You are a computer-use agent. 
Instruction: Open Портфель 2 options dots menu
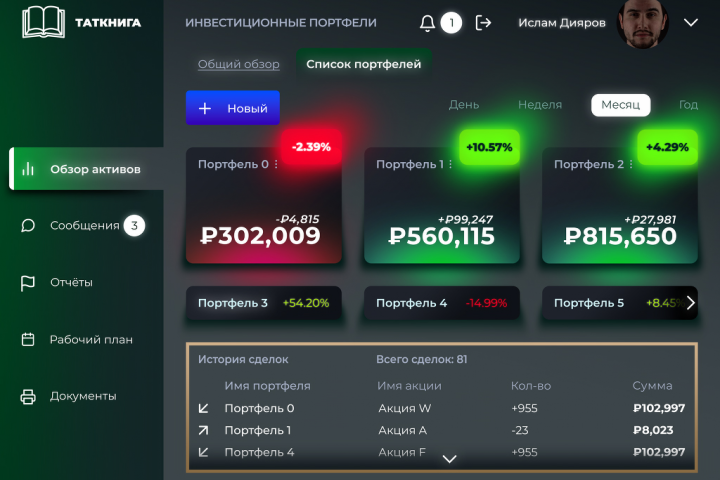click(631, 164)
